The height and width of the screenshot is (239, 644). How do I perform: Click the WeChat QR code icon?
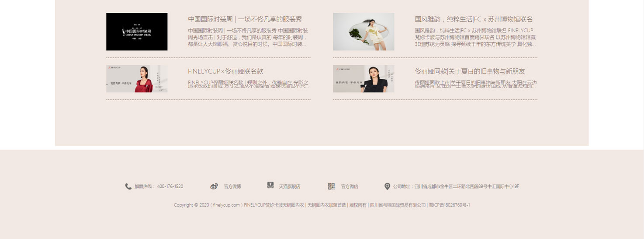point(331,186)
